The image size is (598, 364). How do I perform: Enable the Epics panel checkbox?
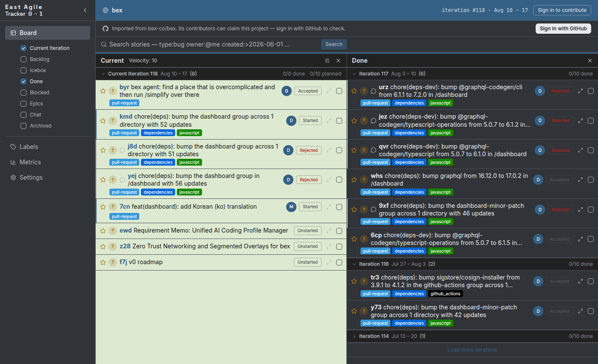(x=23, y=104)
